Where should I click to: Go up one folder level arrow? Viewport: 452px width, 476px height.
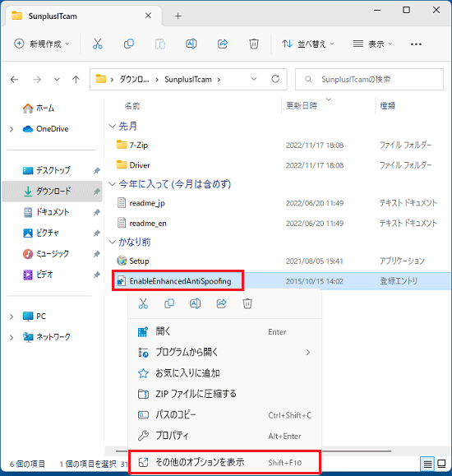76,80
